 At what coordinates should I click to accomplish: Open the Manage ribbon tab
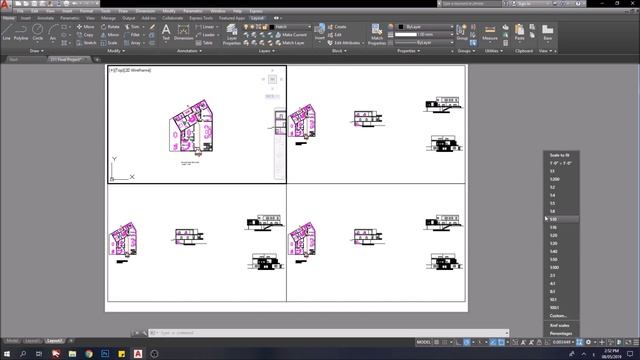click(x=109, y=18)
